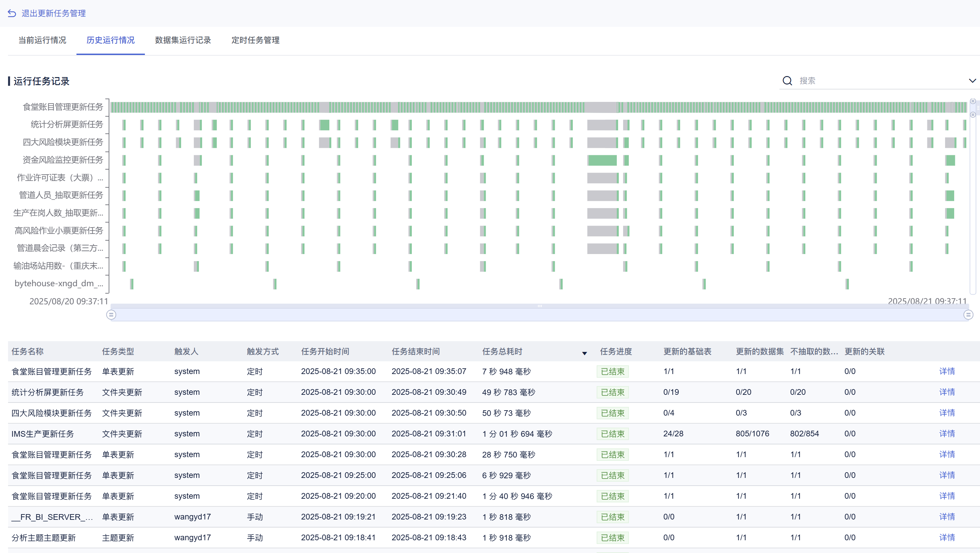Click the horizontal timeline range bar

(539, 314)
